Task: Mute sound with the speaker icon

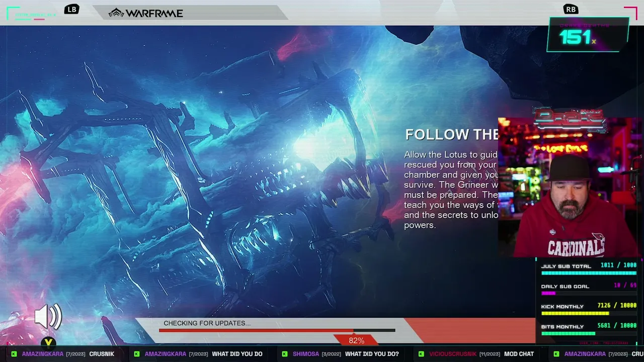Action: (48, 317)
